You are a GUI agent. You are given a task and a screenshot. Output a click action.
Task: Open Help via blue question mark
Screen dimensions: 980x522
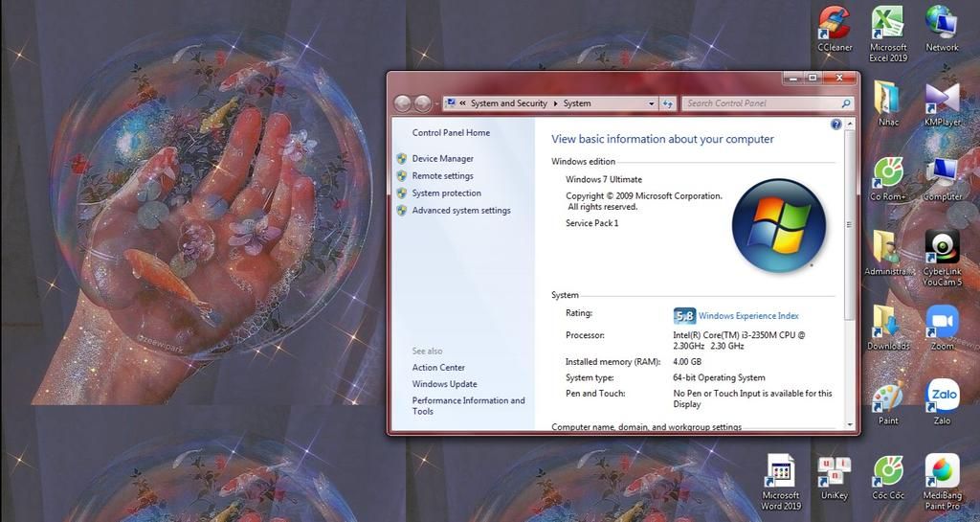point(835,125)
